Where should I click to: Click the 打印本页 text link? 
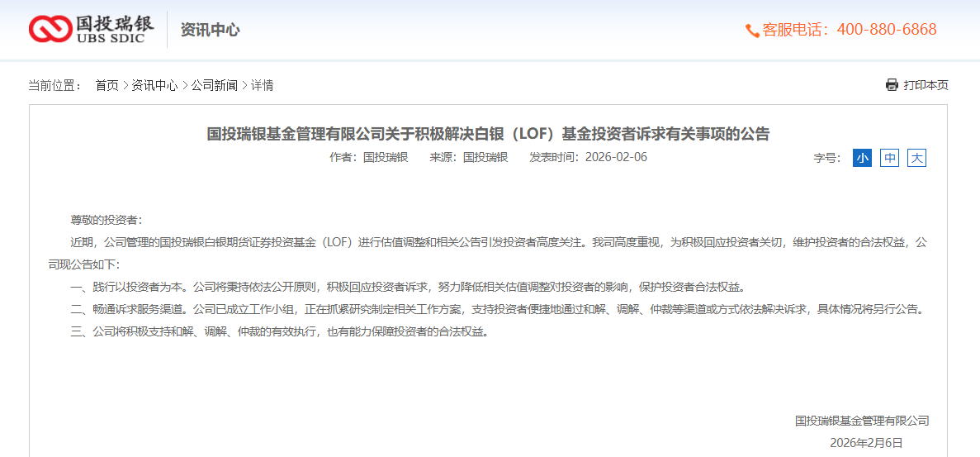(926, 85)
